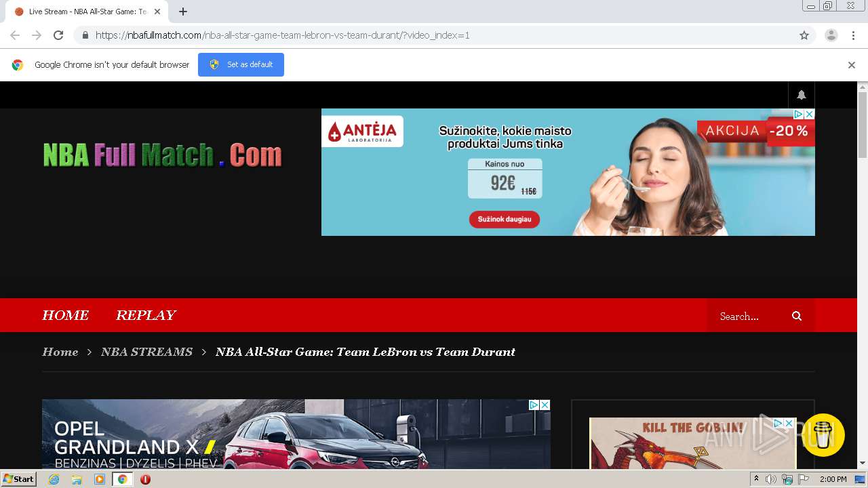This screenshot has width=868, height=488.
Task: Open the HOME menu item
Action: [x=66, y=315]
